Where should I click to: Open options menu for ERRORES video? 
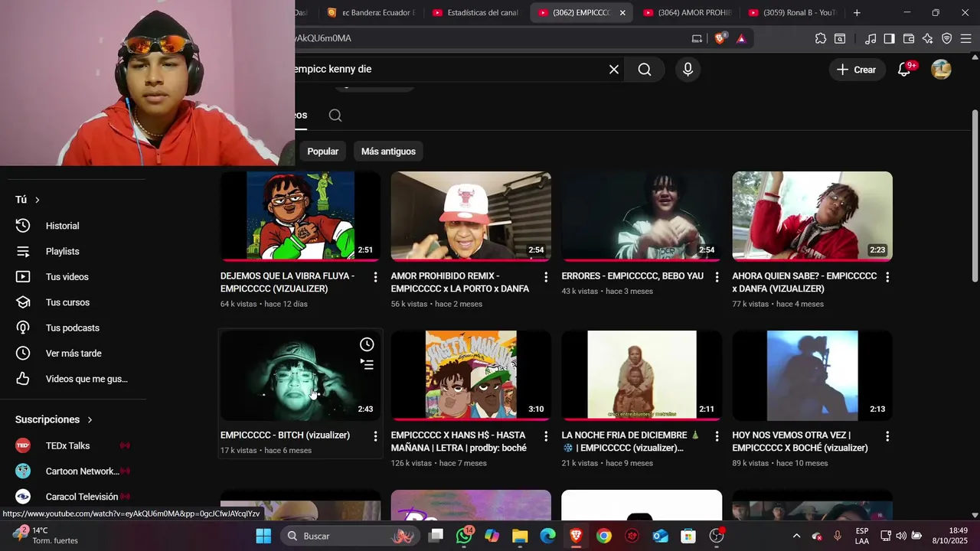click(717, 277)
